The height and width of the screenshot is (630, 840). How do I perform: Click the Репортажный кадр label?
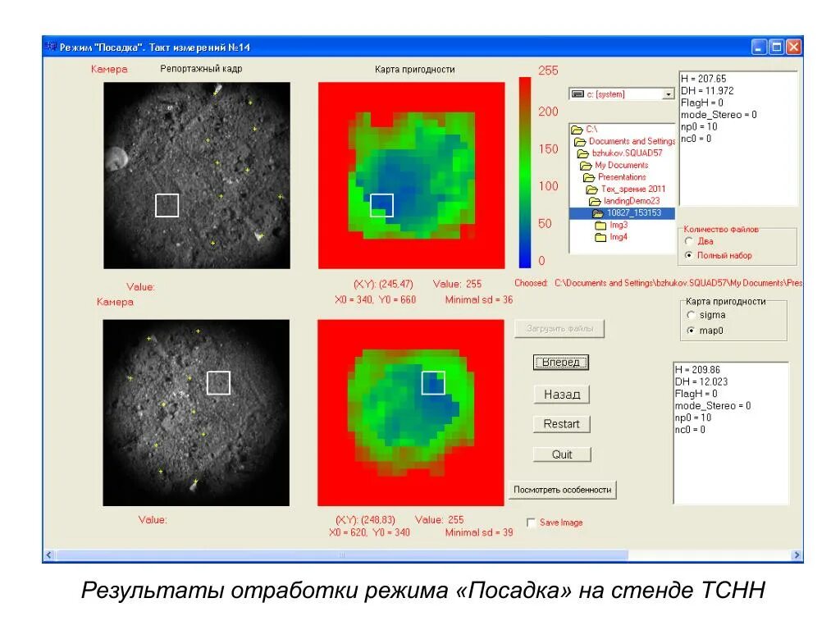(201, 69)
